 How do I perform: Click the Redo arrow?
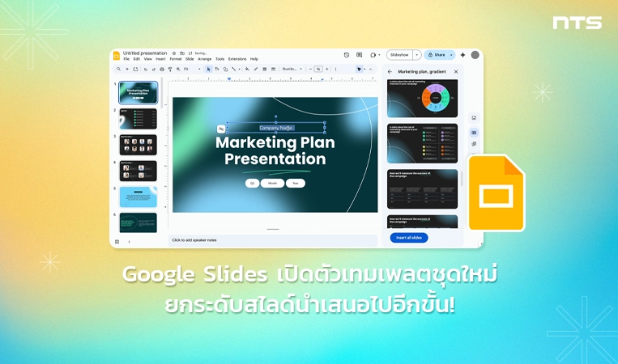154,70
